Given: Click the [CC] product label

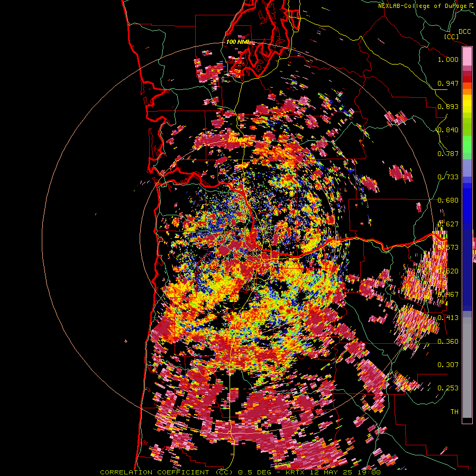Looking at the screenshot, I should (x=451, y=36).
